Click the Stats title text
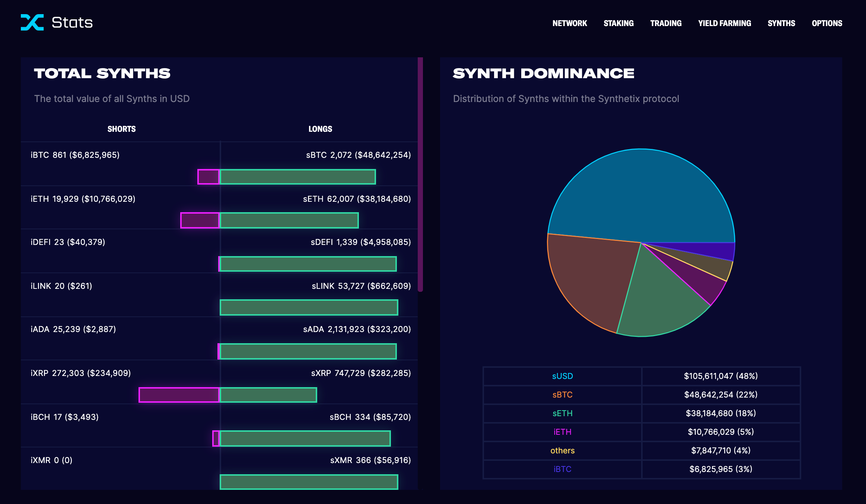866x504 pixels. [x=72, y=23]
